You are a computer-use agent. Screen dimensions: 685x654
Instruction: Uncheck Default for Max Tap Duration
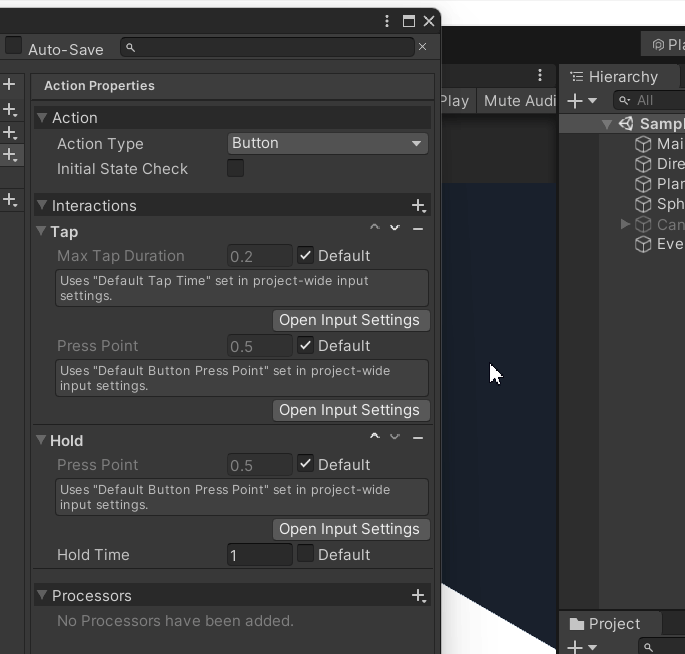(x=305, y=255)
